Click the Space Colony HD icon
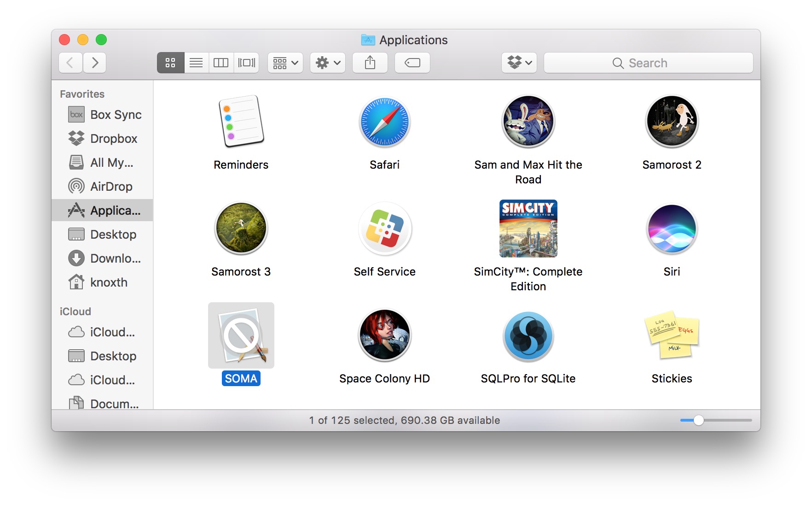The height and width of the screenshot is (505, 812). coord(384,335)
